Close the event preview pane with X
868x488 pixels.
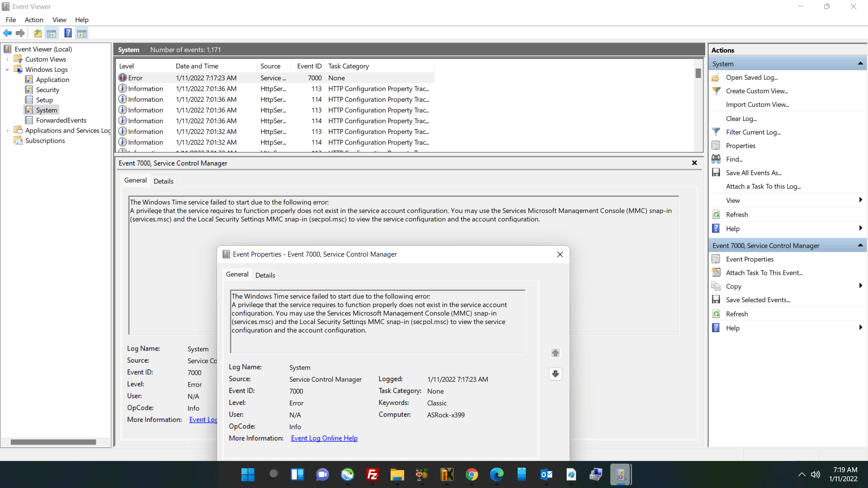click(694, 163)
